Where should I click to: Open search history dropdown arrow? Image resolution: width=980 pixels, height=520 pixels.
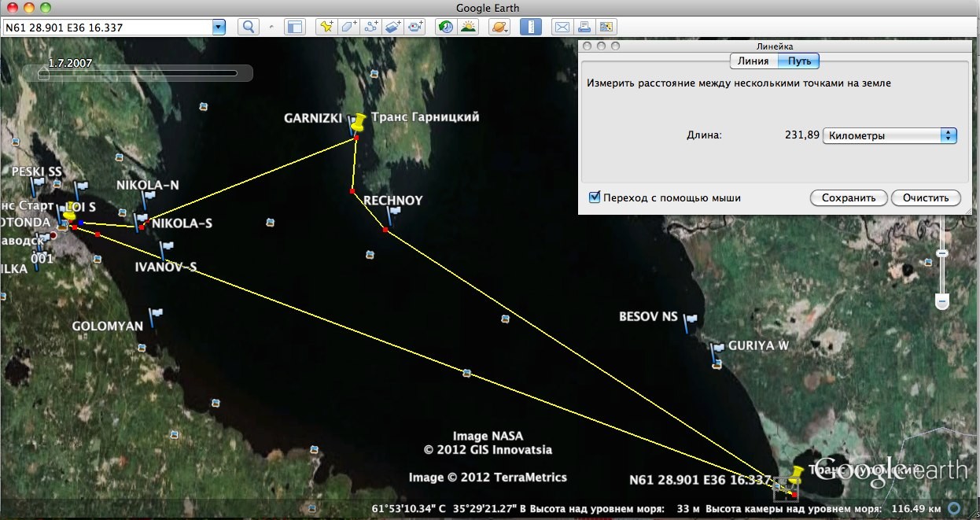219,27
